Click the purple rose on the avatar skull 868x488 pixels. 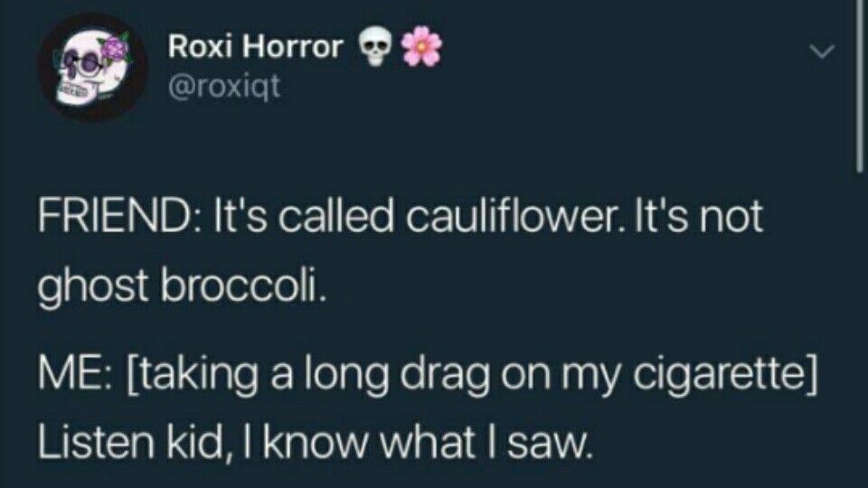click(115, 48)
